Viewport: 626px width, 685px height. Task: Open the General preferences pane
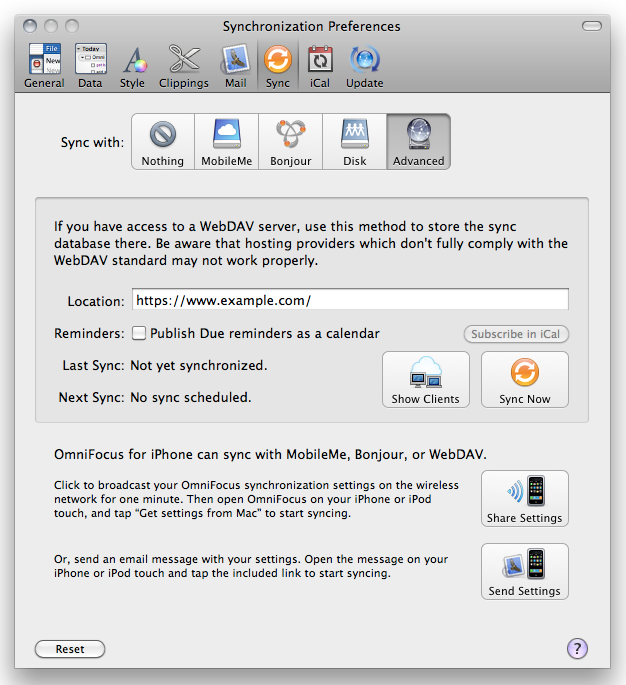pos(44,66)
